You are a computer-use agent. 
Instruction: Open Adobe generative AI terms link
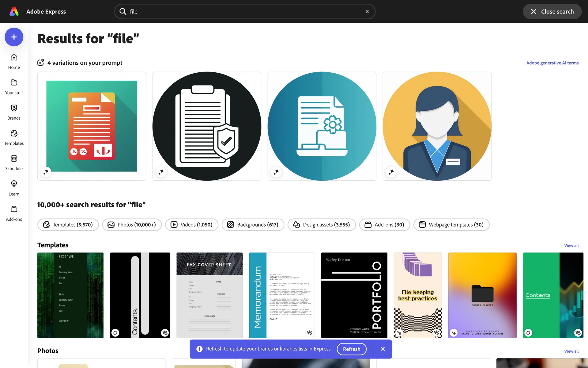pos(552,63)
